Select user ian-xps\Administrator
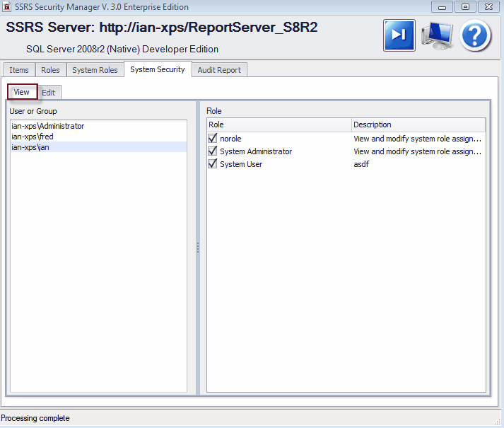Viewport: 504px width, 428px height. [98, 126]
